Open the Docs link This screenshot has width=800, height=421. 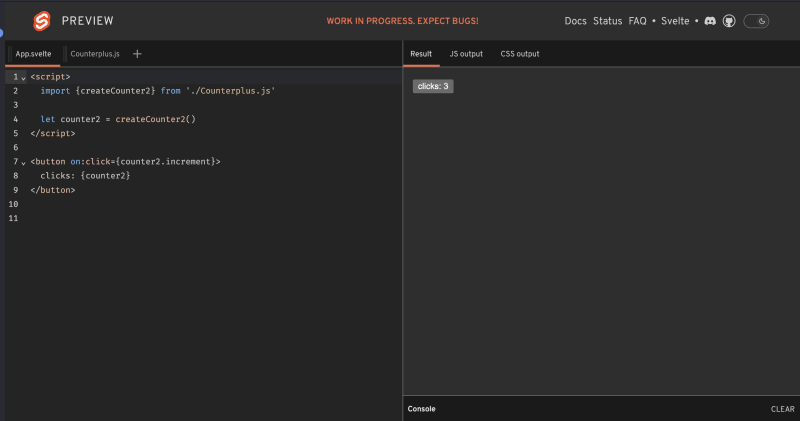(575, 21)
